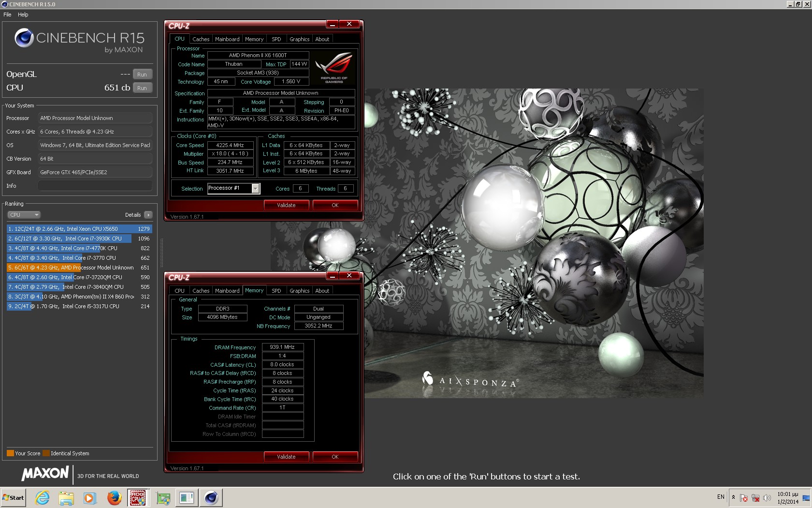Open Memory tab in upper CPU-Z window
The width and height of the screenshot is (812, 508).
click(x=254, y=39)
